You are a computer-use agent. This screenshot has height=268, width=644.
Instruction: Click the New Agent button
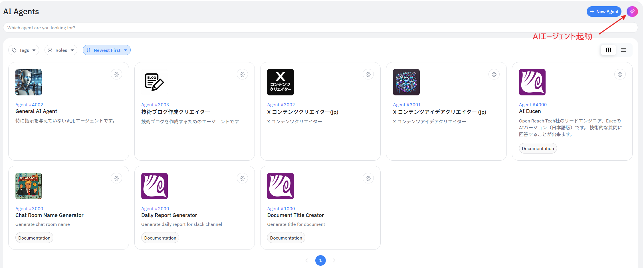604,12
